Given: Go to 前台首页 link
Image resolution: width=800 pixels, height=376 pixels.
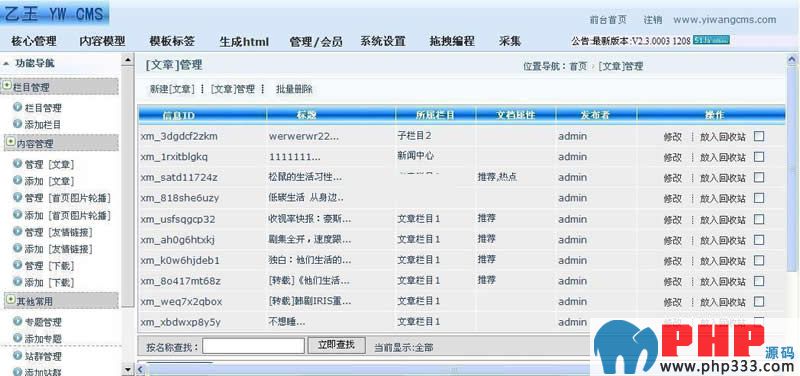Looking at the screenshot, I should click(x=608, y=20).
